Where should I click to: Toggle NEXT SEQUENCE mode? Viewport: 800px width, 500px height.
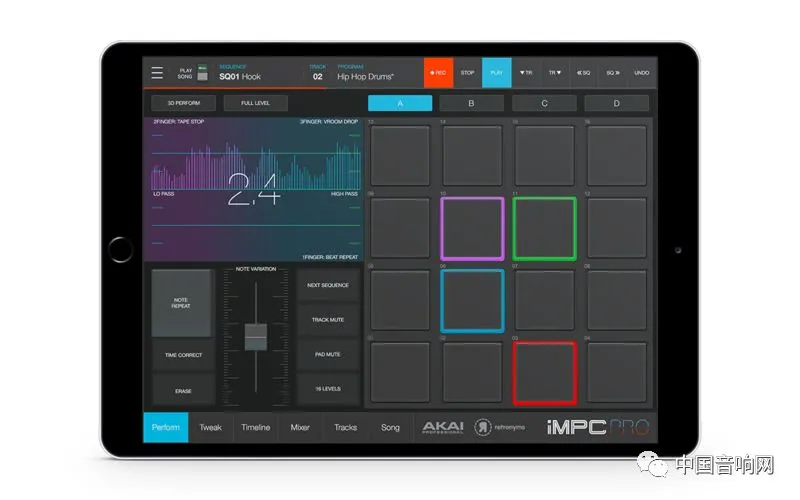click(328, 285)
